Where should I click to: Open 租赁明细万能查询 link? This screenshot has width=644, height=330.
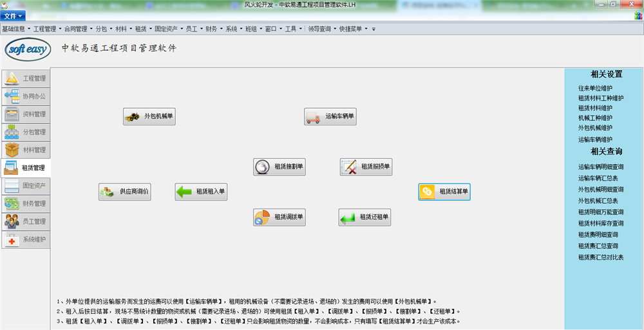[x=601, y=212]
